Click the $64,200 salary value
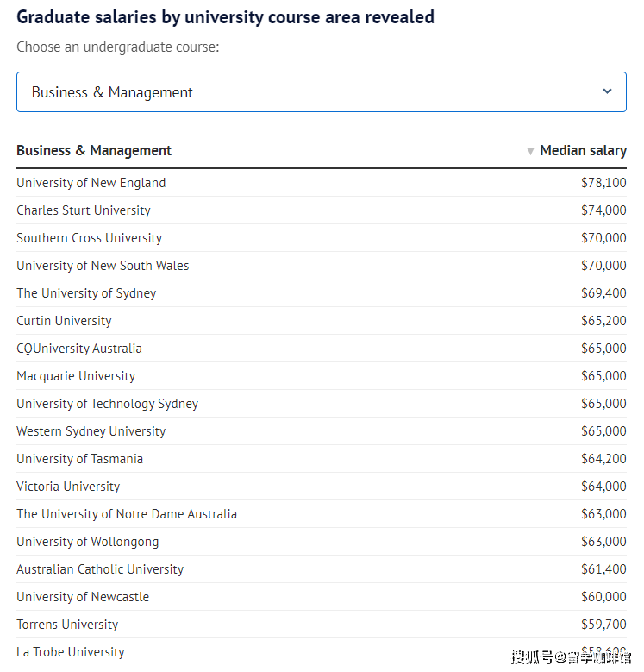 click(x=603, y=459)
